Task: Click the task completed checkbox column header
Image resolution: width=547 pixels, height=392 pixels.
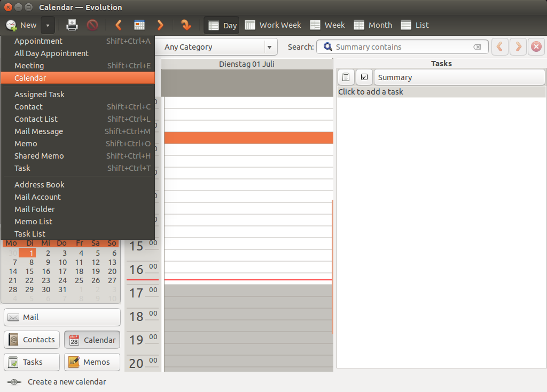Action: [x=364, y=77]
